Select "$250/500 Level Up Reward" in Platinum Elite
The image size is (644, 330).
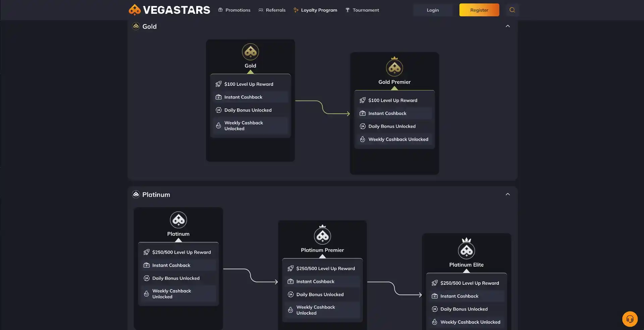[x=470, y=283]
